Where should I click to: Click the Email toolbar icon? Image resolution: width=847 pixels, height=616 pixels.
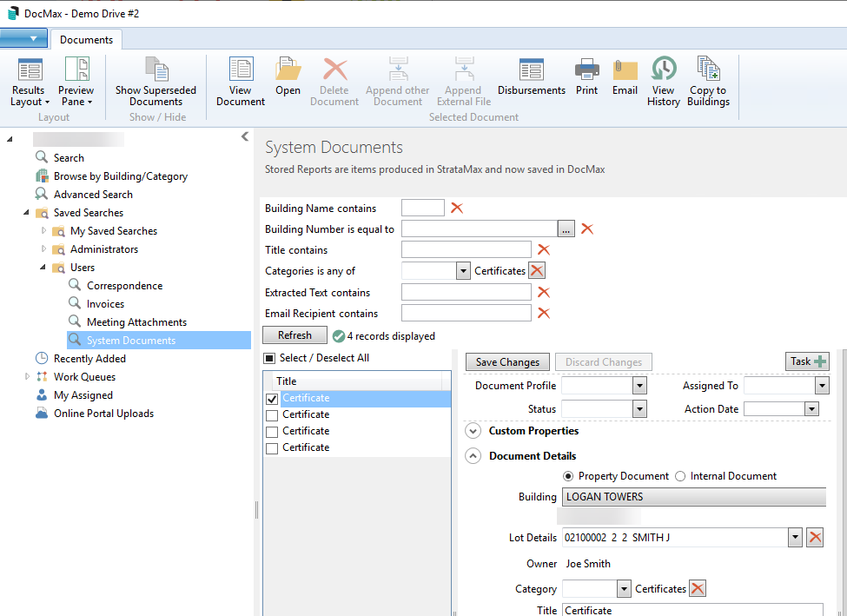625,76
